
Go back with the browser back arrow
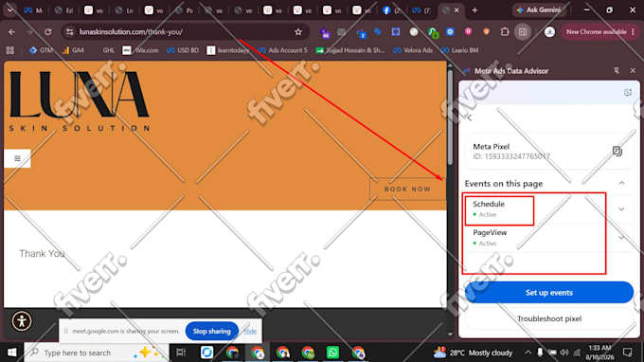click(11, 31)
